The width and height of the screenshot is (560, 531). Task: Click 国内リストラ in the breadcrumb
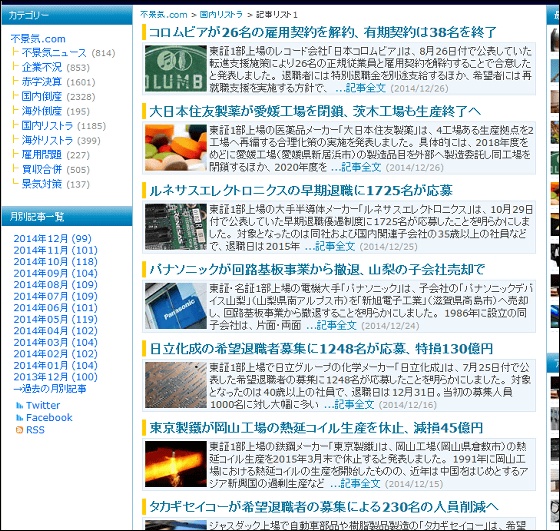tap(221, 15)
